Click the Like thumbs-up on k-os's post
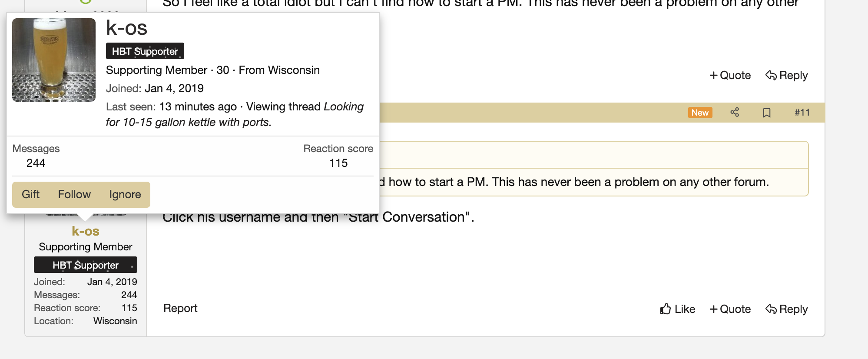Image resolution: width=868 pixels, height=359 pixels. [677, 309]
